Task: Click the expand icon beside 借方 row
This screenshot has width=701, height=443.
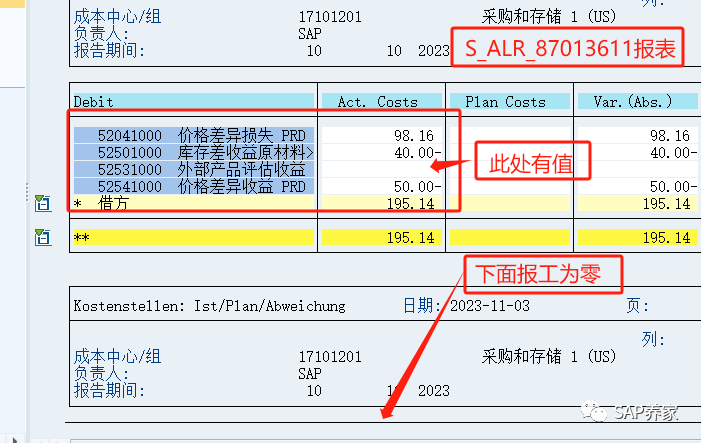Action: [43, 203]
